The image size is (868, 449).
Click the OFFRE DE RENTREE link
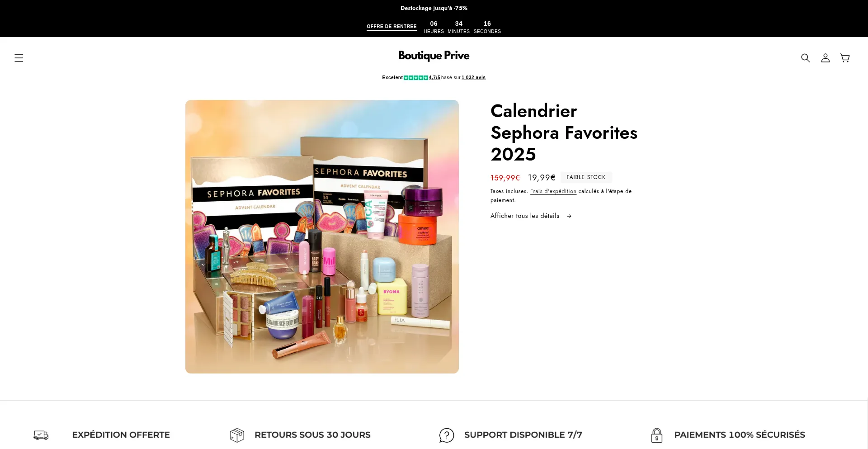392,27
